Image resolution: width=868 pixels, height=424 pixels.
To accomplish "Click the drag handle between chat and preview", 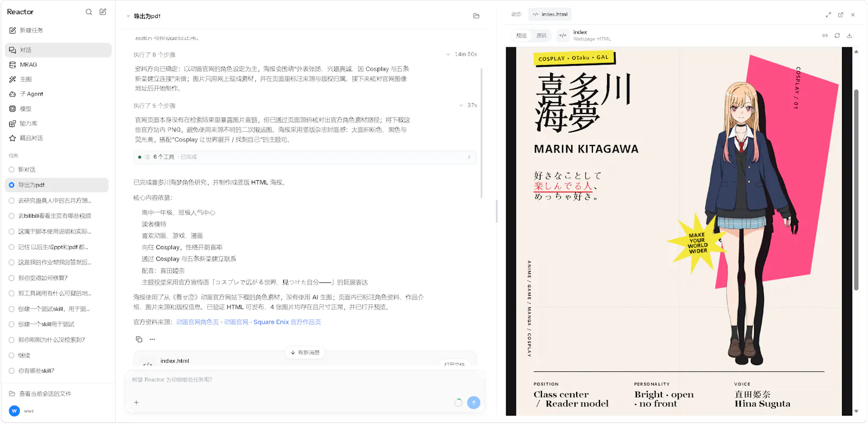I will [x=496, y=211].
